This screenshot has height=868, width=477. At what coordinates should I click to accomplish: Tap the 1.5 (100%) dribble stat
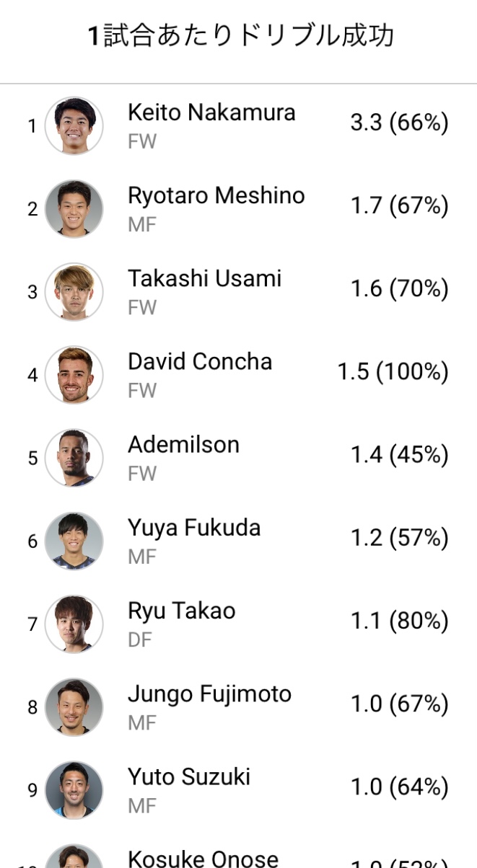[393, 372]
